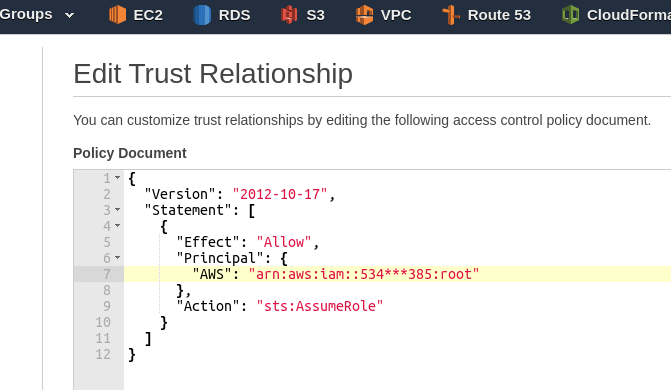The height and width of the screenshot is (390, 671).
Task: Click the Route 53 icon
Action: coord(451,15)
